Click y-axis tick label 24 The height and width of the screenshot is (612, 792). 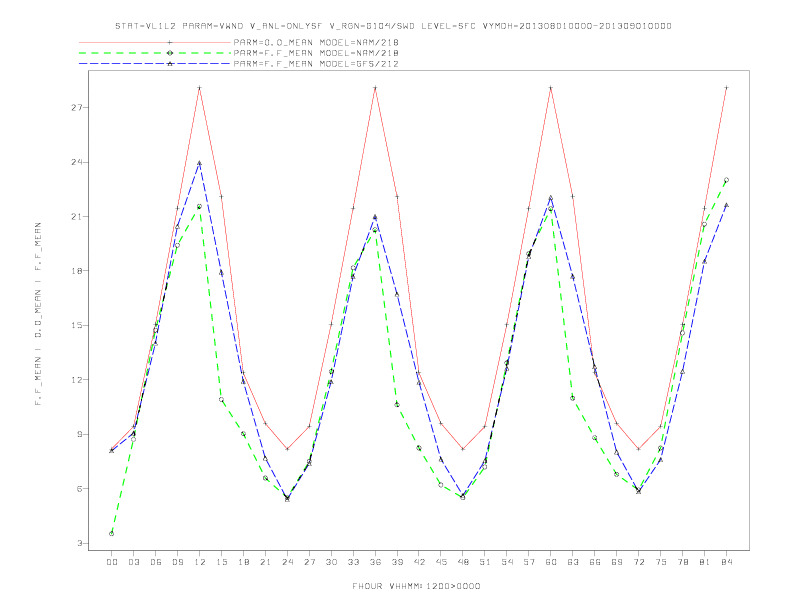tap(77, 162)
